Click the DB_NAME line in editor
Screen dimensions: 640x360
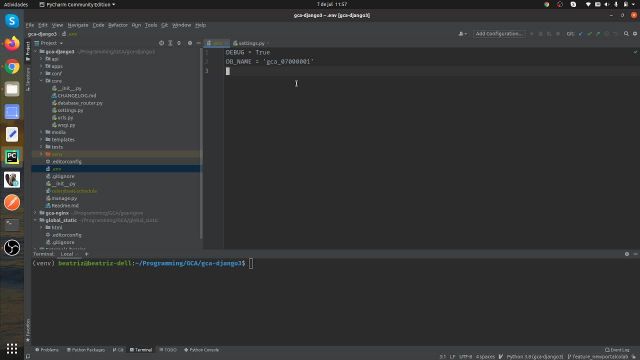tap(270, 62)
